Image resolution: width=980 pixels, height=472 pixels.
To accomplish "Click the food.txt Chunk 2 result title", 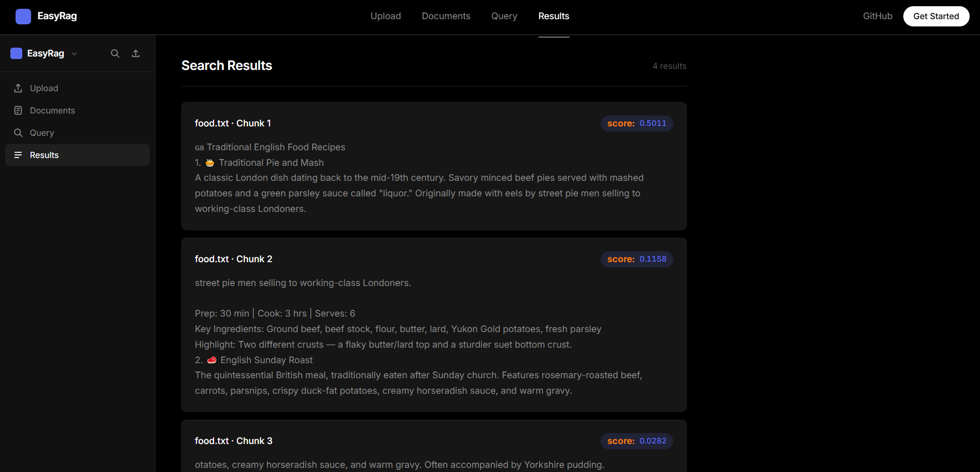I will click(x=233, y=259).
